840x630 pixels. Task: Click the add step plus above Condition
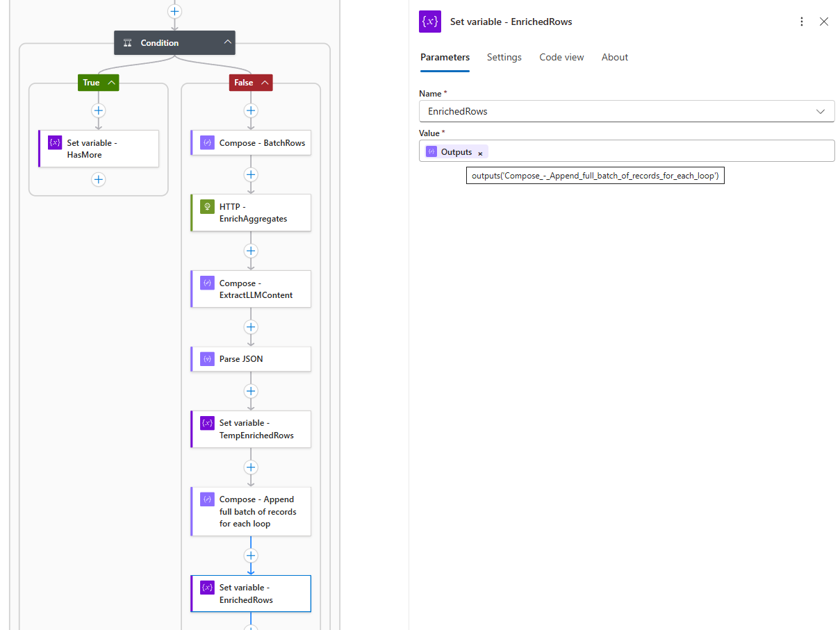point(174,11)
